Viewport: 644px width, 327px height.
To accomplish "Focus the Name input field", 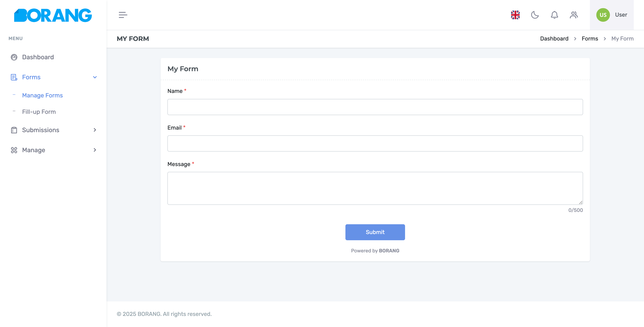I will (375, 107).
